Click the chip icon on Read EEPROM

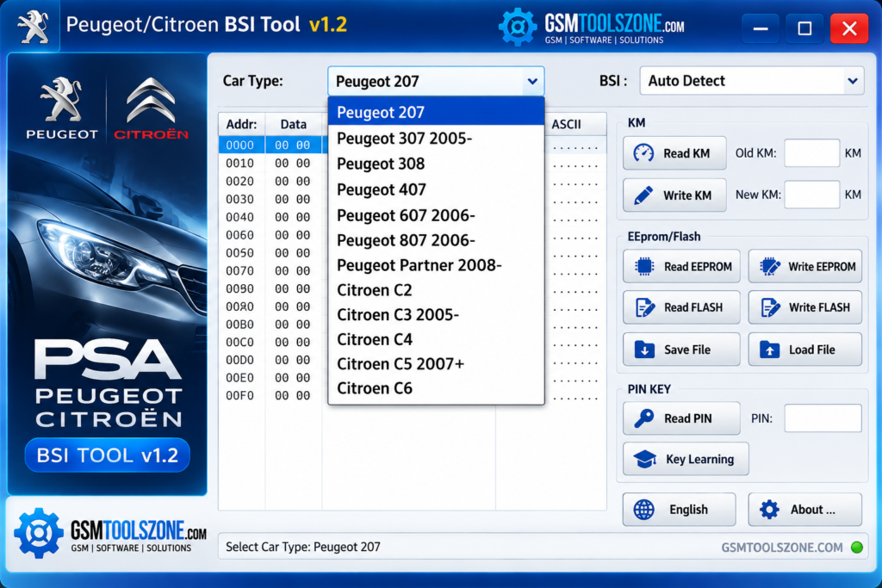coord(644,267)
